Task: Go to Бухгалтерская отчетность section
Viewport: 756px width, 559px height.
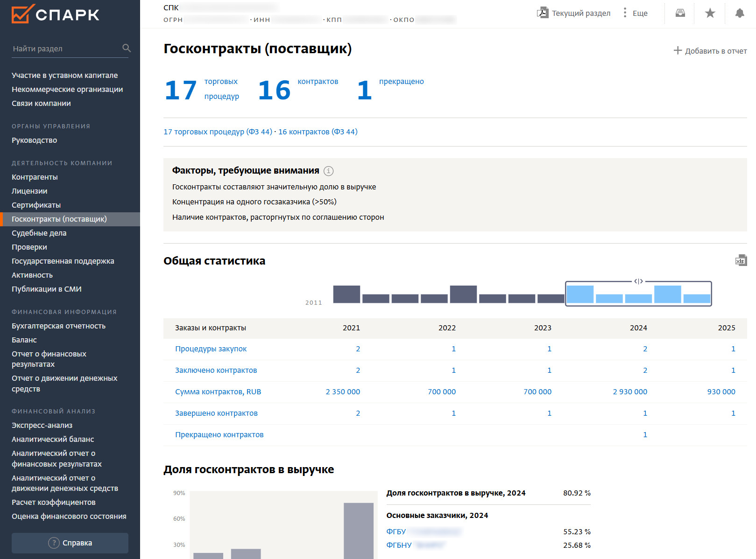Action: pos(58,326)
